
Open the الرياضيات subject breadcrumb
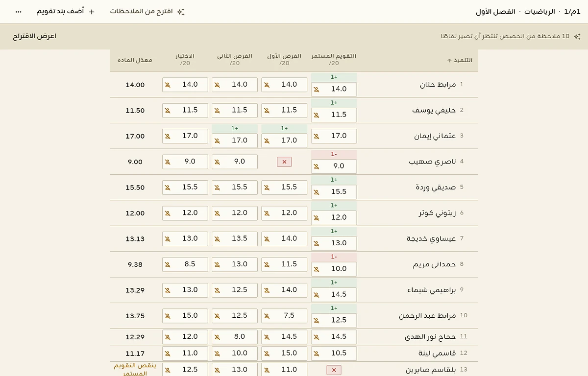(540, 11)
